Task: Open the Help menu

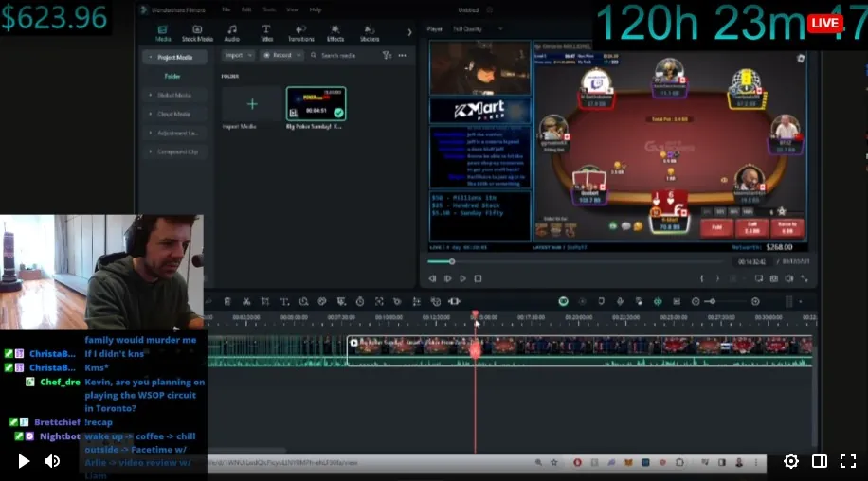Action: [315, 9]
